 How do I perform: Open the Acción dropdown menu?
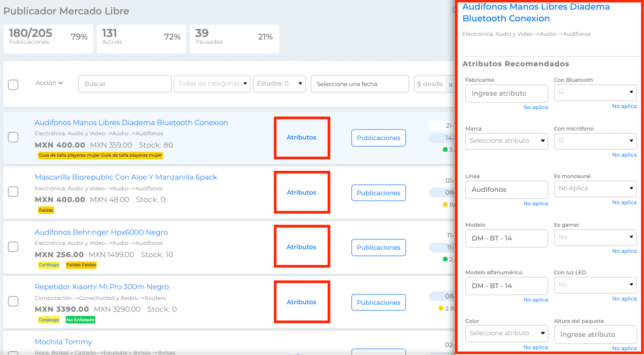pos(49,83)
